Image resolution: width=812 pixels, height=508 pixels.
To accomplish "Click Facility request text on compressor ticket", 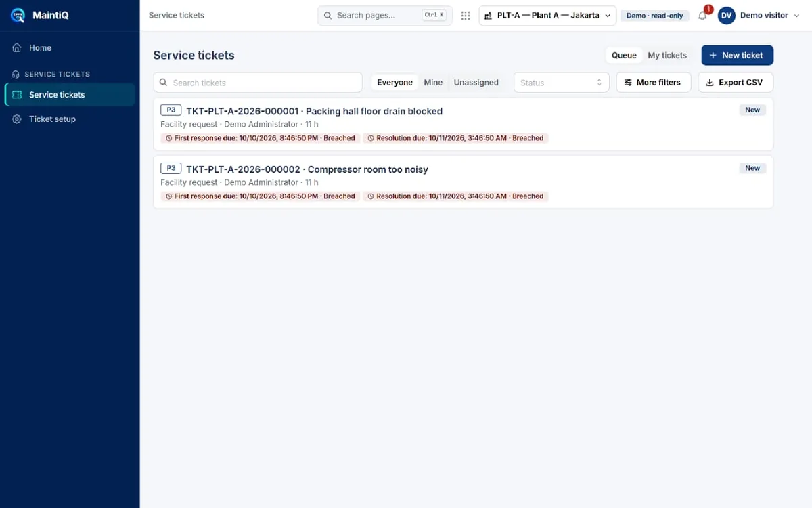I will click(x=189, y=183).
